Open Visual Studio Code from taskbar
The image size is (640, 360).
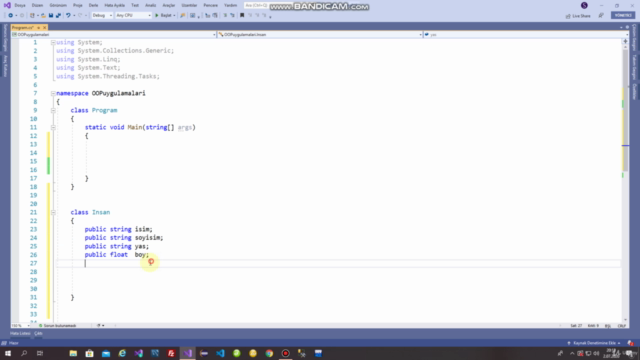click(220, 353)
